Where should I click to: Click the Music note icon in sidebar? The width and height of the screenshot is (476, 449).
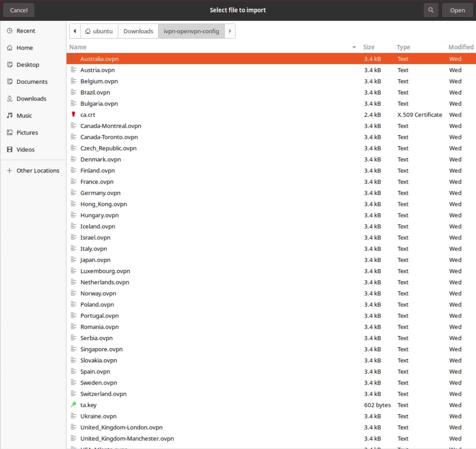pyautogui.click(x=10, y=115)
